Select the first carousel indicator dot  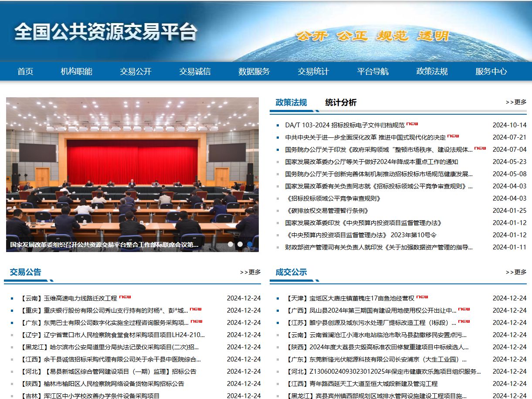tap(230, 244)
